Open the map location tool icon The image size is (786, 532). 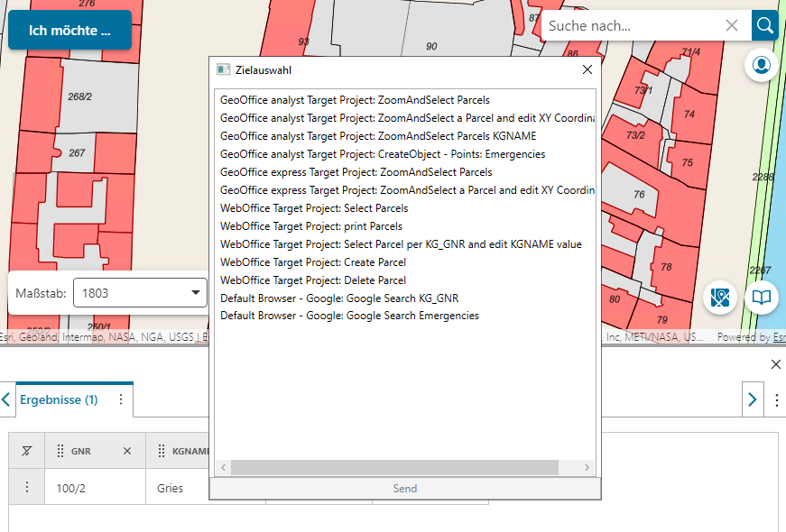point(720,298)
